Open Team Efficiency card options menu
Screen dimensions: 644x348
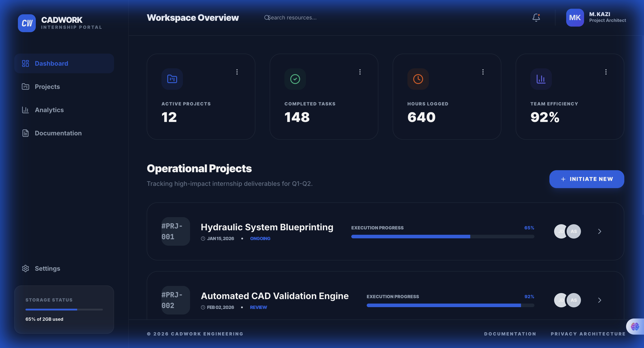click(606, 72)
